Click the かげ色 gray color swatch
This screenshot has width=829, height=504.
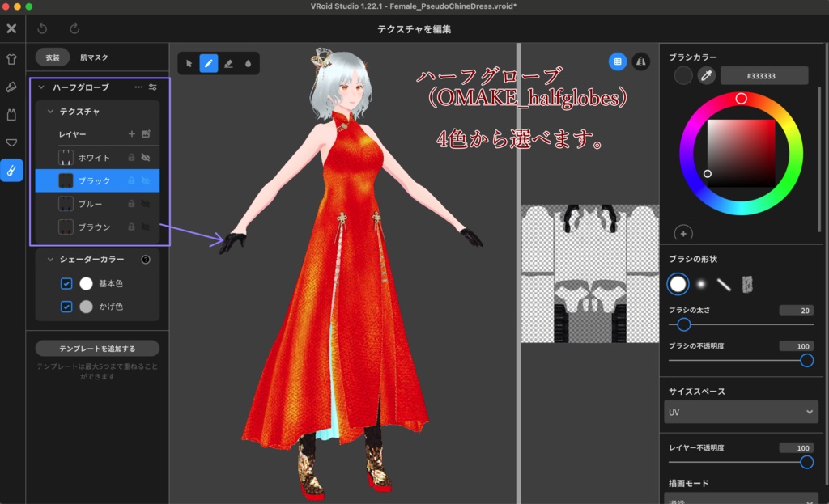pos(86,307)
